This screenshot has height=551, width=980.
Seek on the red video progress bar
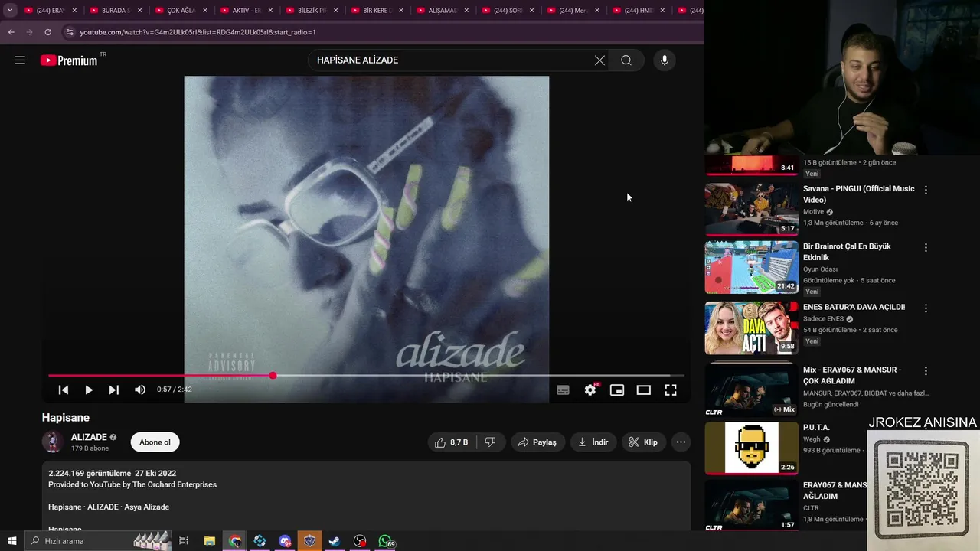coord(366,376)
